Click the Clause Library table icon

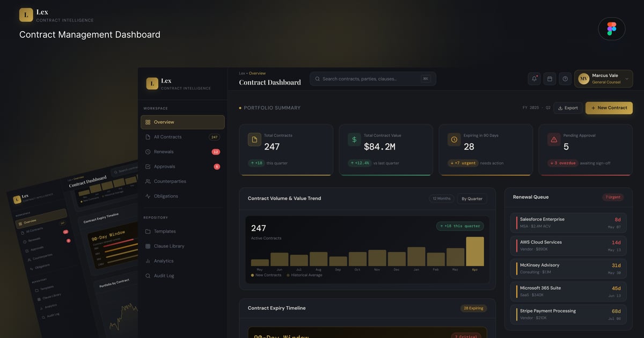pyautogui.click(x=148, y=246)
